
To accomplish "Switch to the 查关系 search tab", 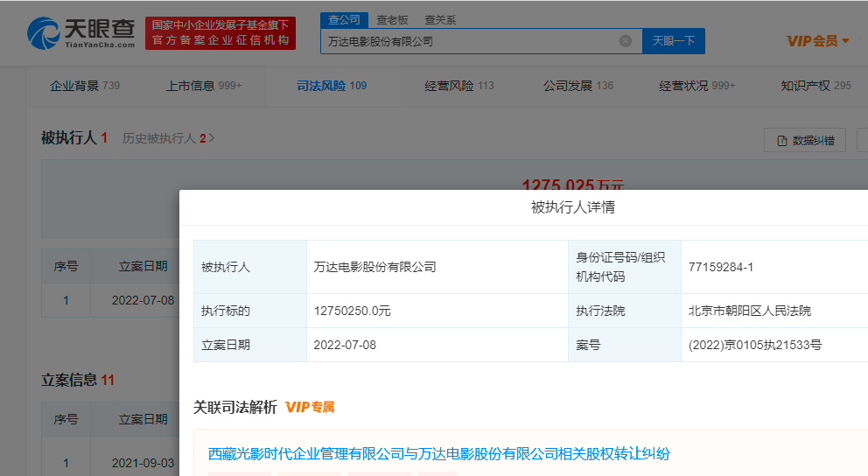I will (x=439, y=19).
